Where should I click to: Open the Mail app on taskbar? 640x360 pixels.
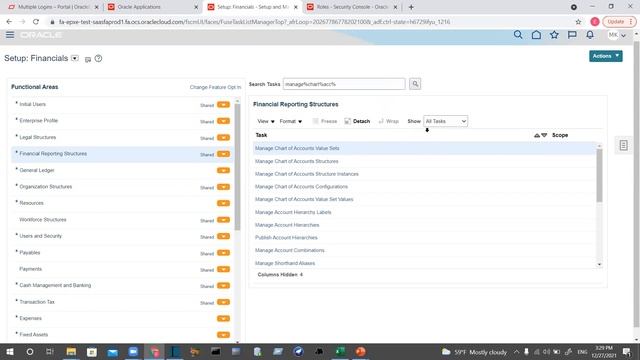(113, 351)
